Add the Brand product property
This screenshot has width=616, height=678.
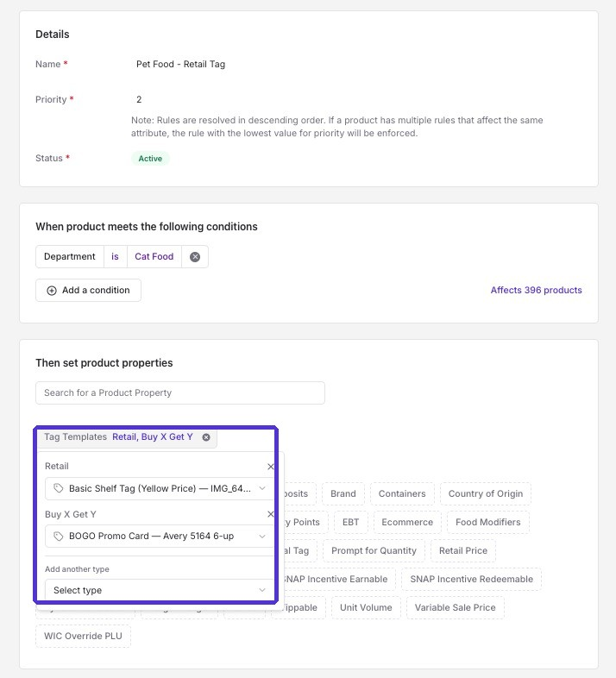coord(343,493)
